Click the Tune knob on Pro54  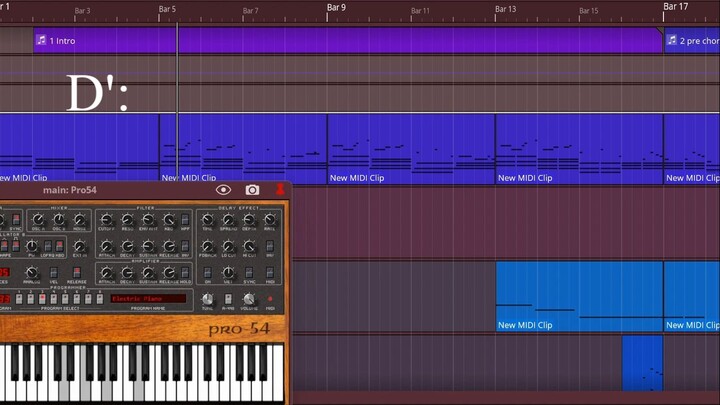tap(208, 299)
